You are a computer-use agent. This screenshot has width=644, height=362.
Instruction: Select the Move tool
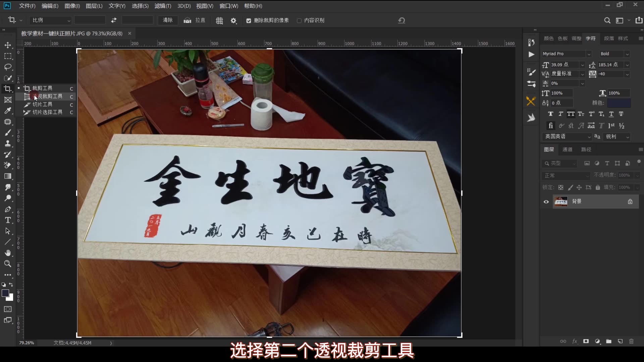[x=8, y=45]
